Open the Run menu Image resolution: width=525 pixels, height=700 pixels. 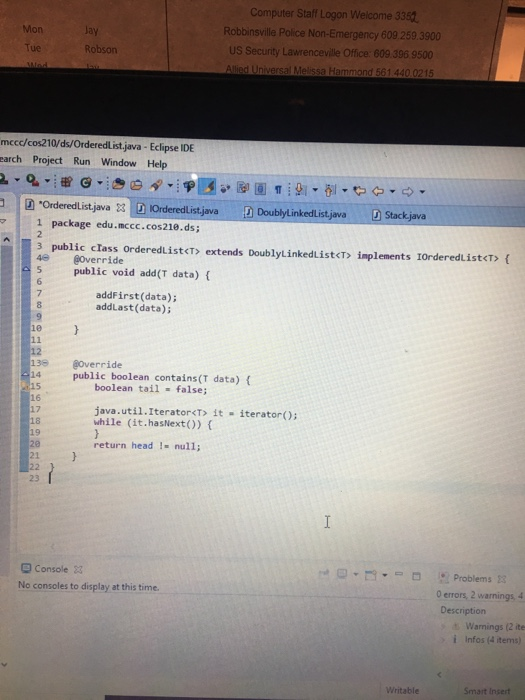tap(82, 161)
